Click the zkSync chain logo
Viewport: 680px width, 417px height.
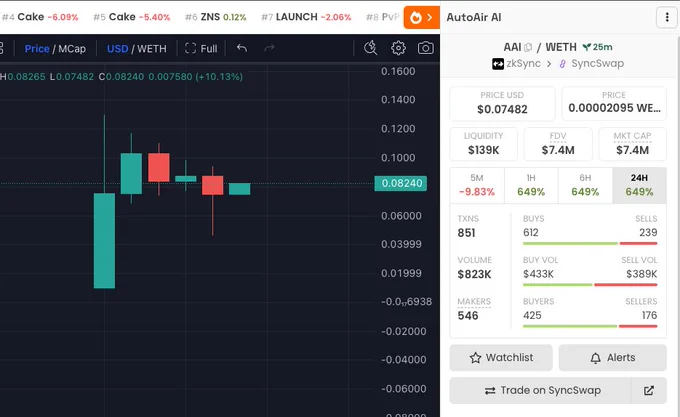498,64
